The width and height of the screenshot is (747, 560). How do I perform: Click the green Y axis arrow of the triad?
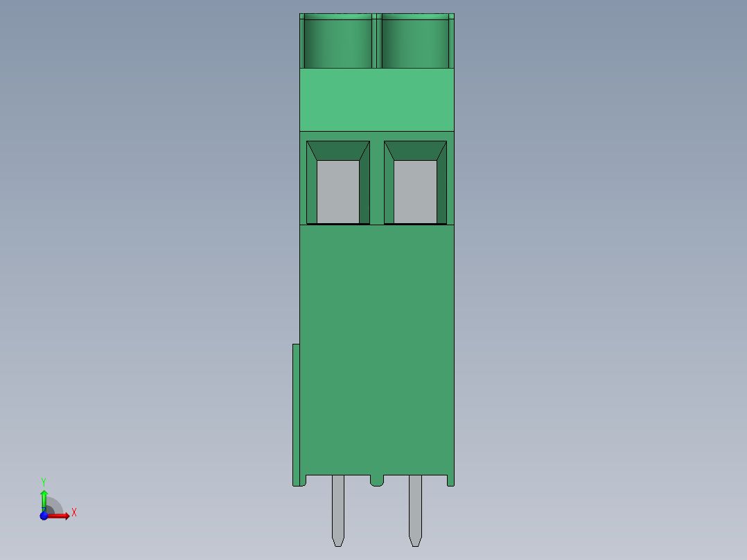click(x=44, y=500)
